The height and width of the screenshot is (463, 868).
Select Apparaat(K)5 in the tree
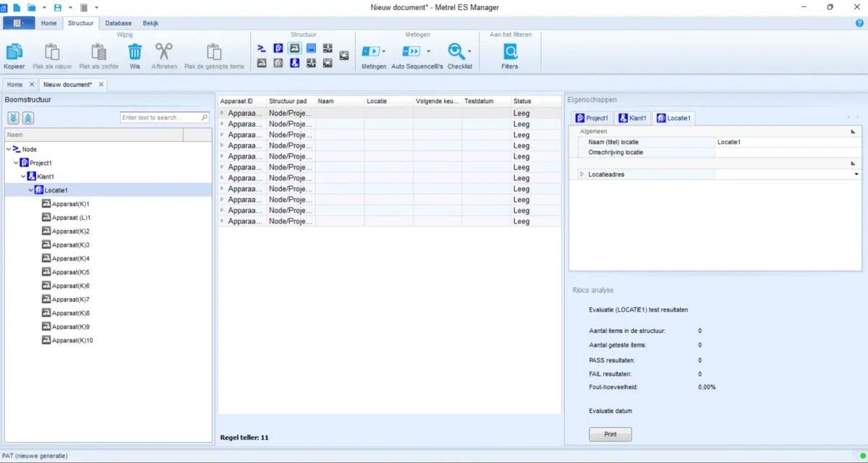click(70, 272)
